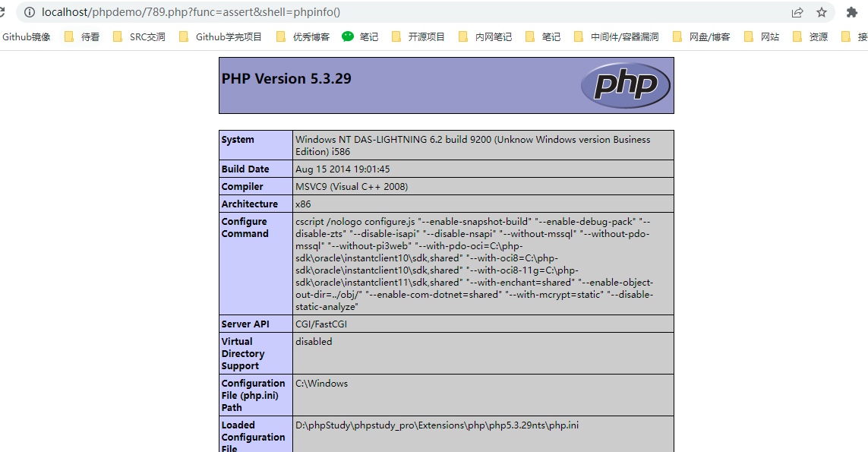Click the System row label
868x452 pixels.
(x=238, y=140)
